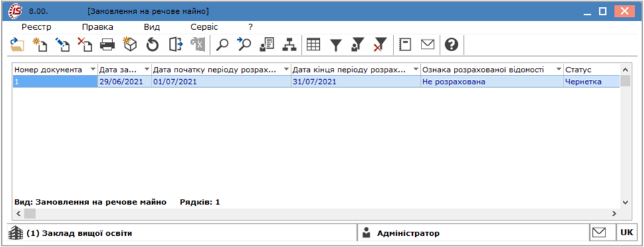Expand Ознака розрахованої відомості filter arrow

point(559,69)
